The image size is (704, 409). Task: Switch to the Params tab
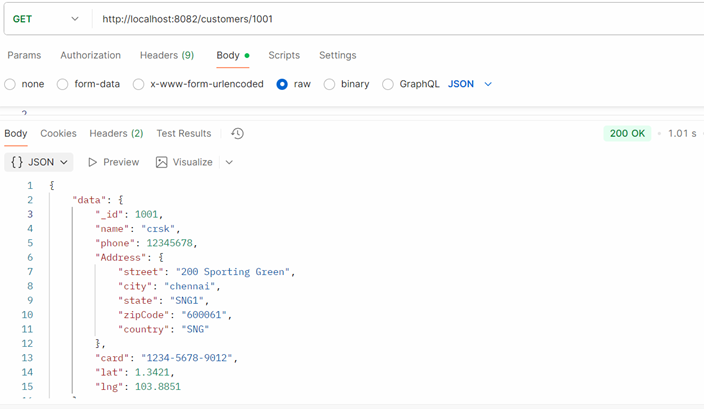pyautogui.click(x=24, y=55)
